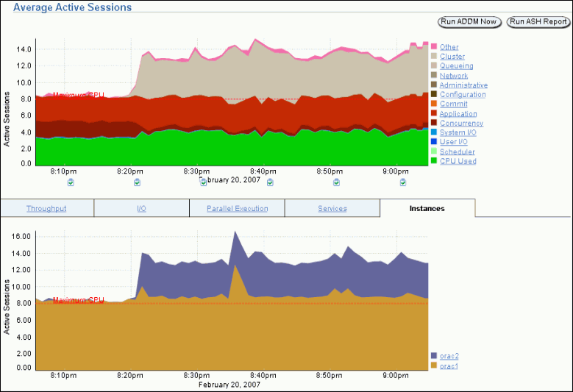Follow the Concurrency legend link
Image resolution: width=573 pixels, height=392 pixels.
pyautogui.click(x=461, y=123)
